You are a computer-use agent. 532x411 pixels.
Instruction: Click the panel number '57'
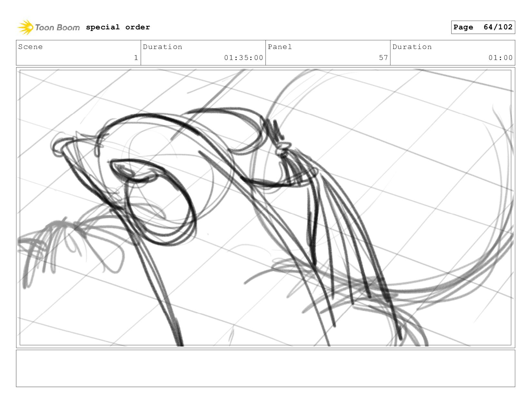[x=383, y=58]
